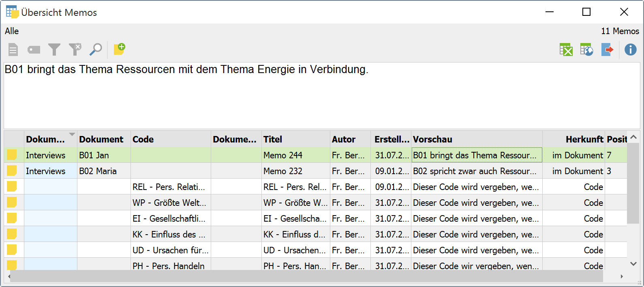Export memo table to Excel
644x287 pixels.
tap(566, 50)
